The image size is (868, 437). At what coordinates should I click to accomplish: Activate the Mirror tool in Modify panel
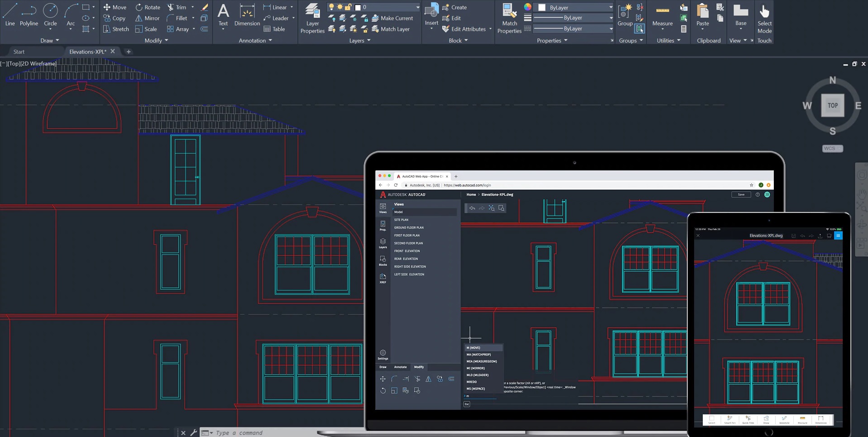(x=147, y=18)
